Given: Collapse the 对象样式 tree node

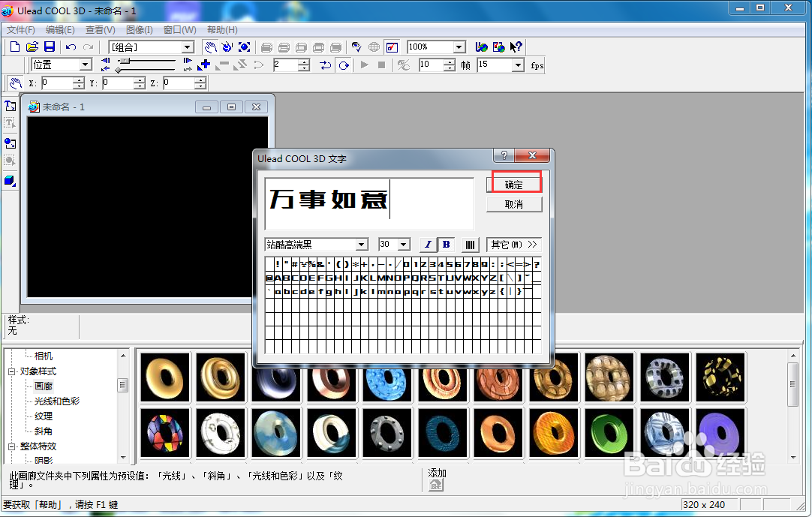Looking at the screenshot, I should (12, 371).
